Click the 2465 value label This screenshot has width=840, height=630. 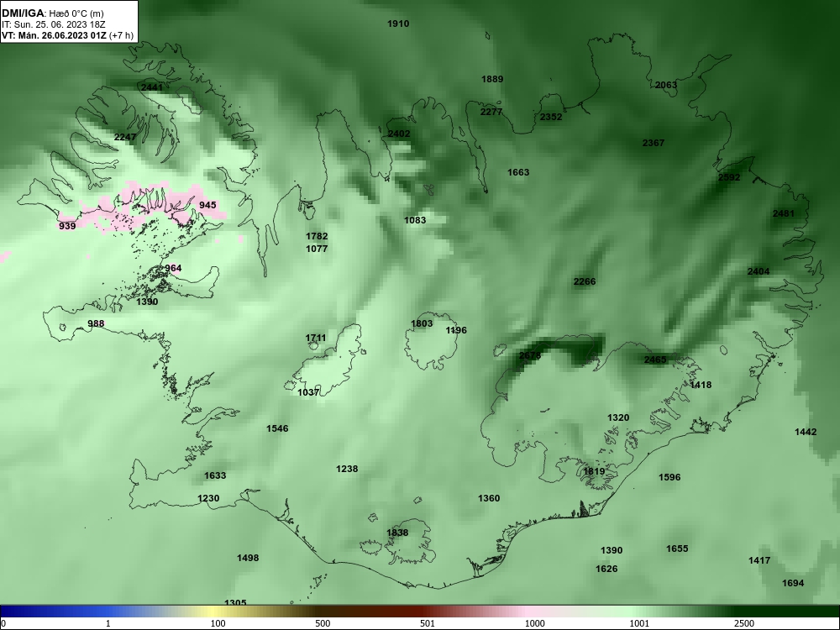tap(654, 360)
